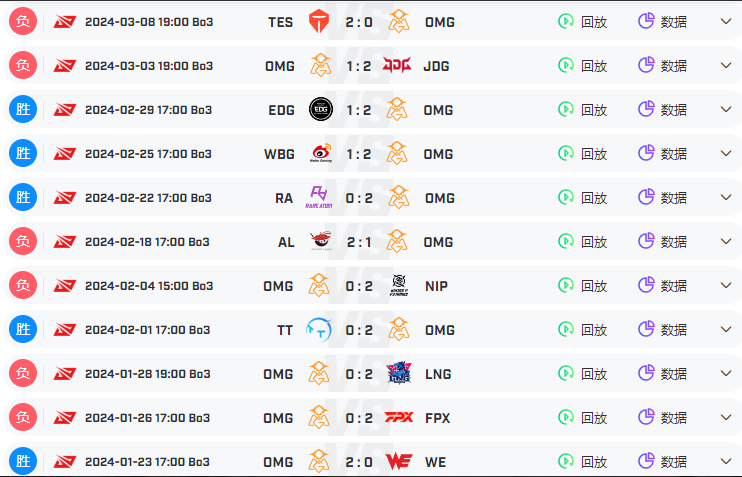742x477 pixels.
Task: Click the LNG team logo
Action: pyautogui.click(x=399, y=373)
